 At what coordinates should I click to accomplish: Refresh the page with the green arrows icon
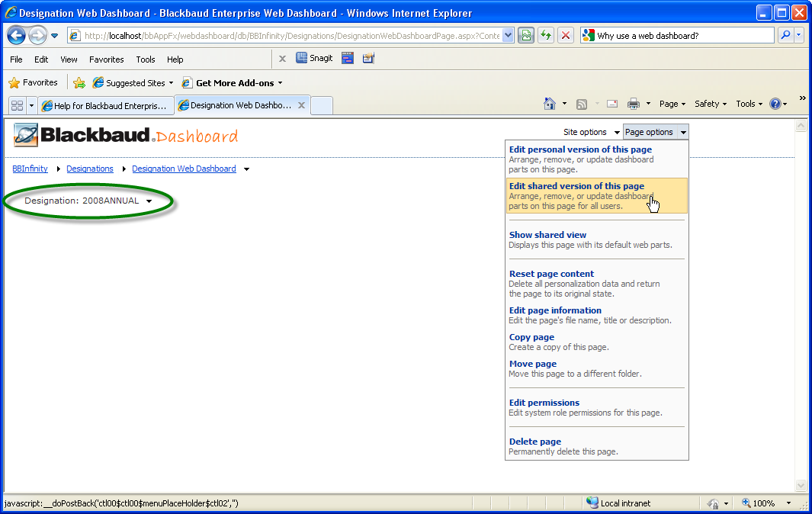pyautogui.click(x=546, y=36)
